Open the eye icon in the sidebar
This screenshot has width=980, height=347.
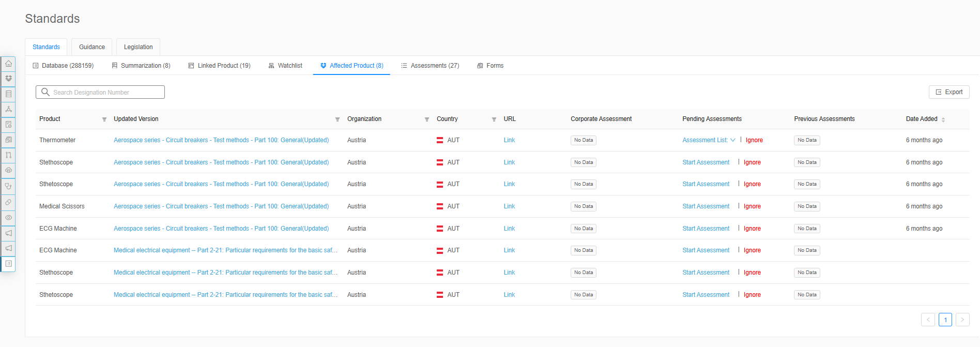click(8, 218)
